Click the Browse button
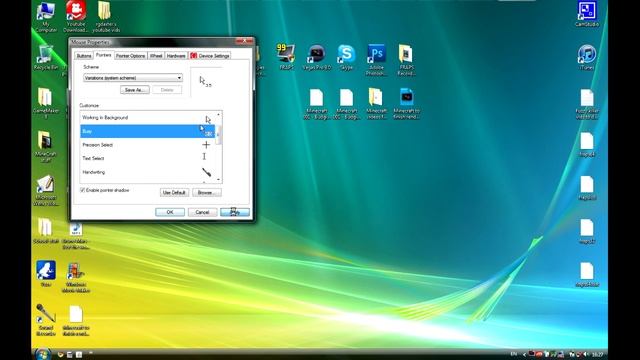 click(207, 192)
